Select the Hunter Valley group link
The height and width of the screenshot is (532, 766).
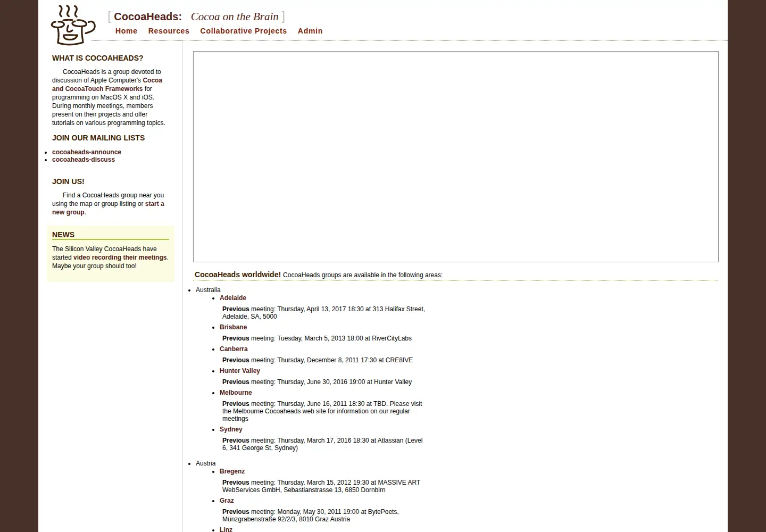pos(240,371)
